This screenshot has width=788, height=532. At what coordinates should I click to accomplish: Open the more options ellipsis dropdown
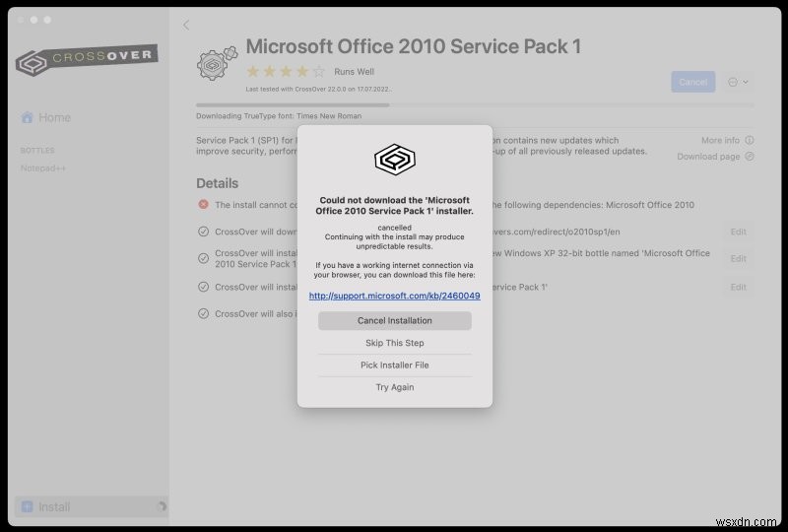click(738, 82)
